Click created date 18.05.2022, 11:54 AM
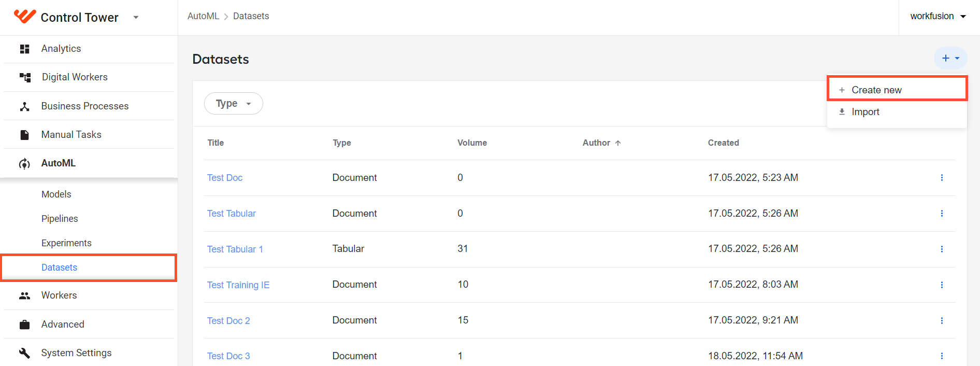 coord(755,356)
